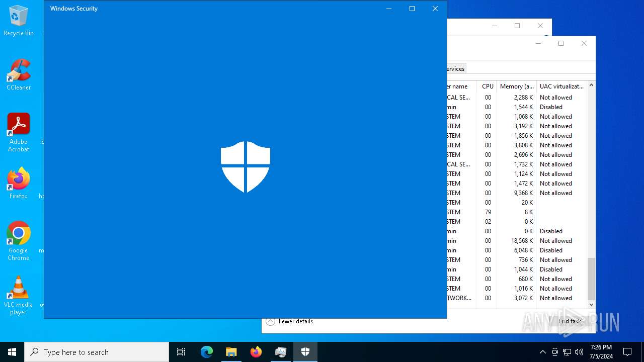Open the CCleaner desktop shortcut
The image size is (644, 362).
[x=19, y=75]
